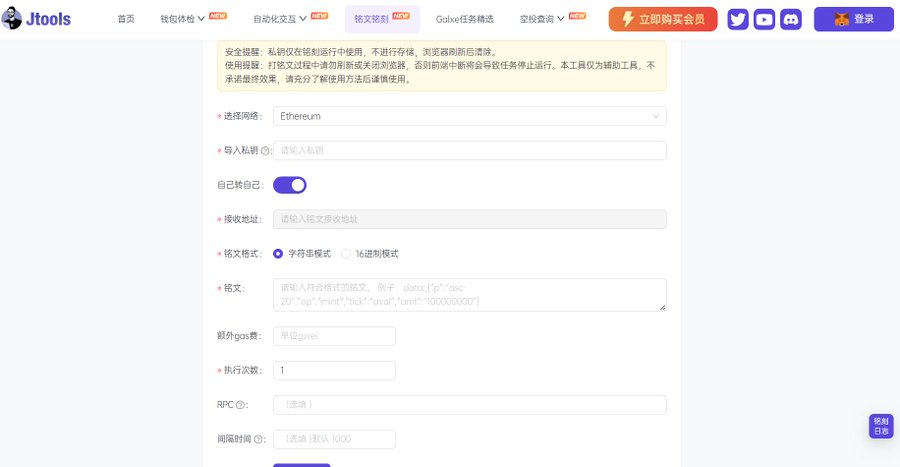Focus the 额外gas费 gwei field
The width and height of the screenshot is (900, 467).
click(x=335, y=336)
